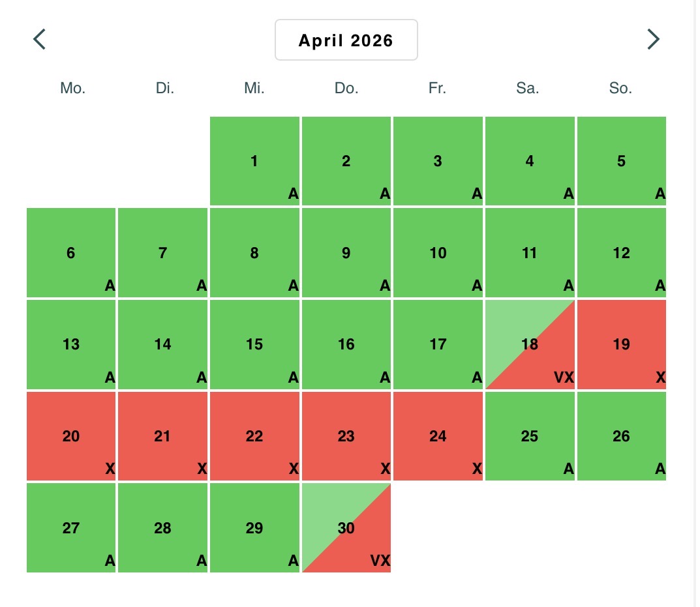
Task: Click the booked April 19 cell
Action: (621, 344)
